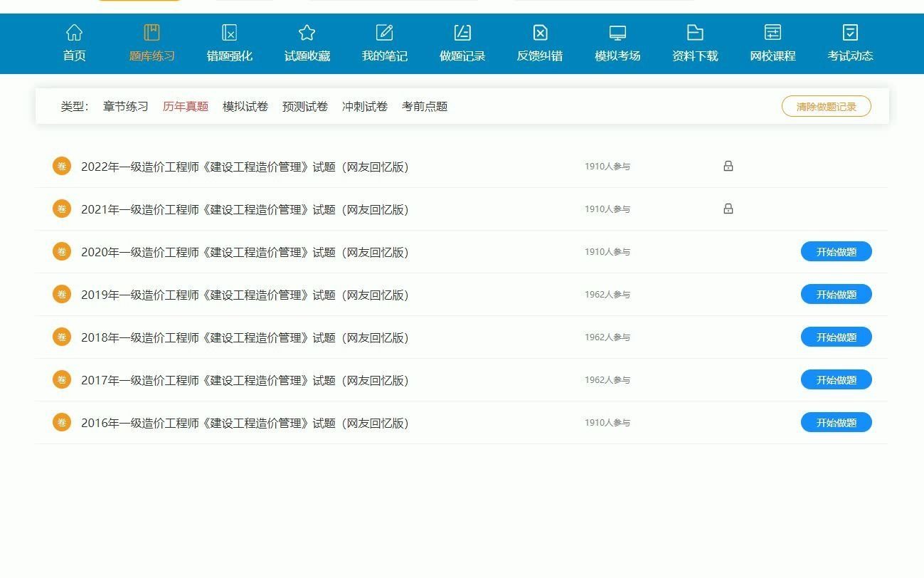Open the 2019年一级造价工程师 paper title
Image resolution: width=924 pixels, height=578 pixels.
[245, 295]
